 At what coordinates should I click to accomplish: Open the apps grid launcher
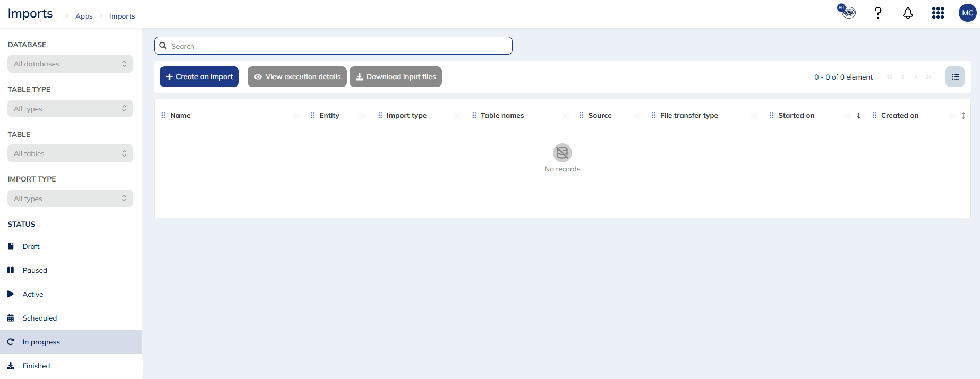pos(938,13)
